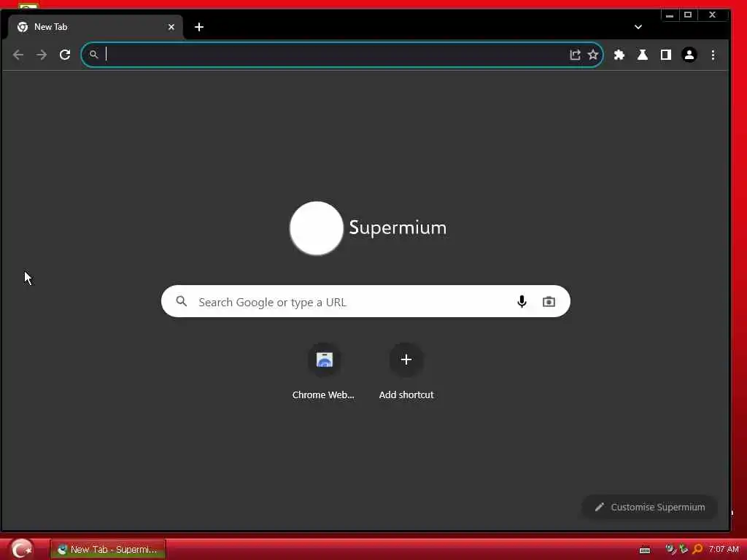Select New Tab - Supermium taskbar item
The width and height of the screenshot is (747, 560).
tap(108, 549)
